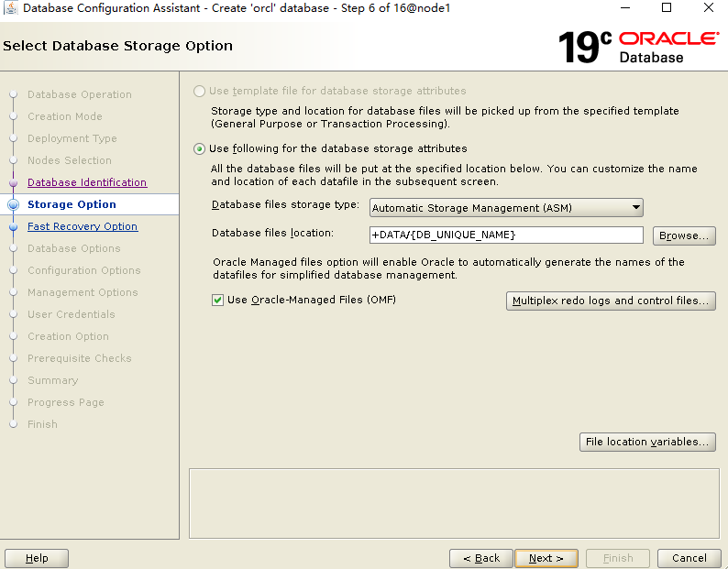
Task: Toggle Use Oracle-Managed Files (OMF) checkbox
Action: click(x=217, y=301)
